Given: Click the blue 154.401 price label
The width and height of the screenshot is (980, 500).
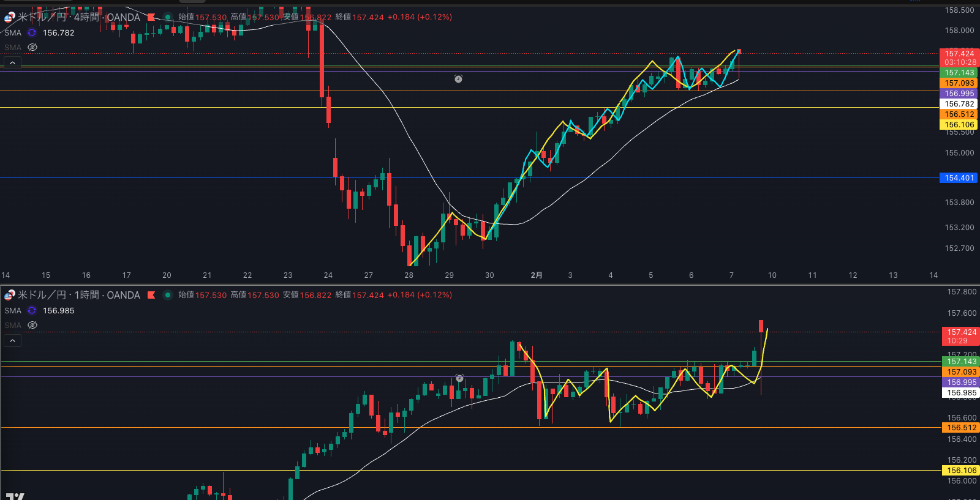Looking at the screenshot, I should [959, 178].
